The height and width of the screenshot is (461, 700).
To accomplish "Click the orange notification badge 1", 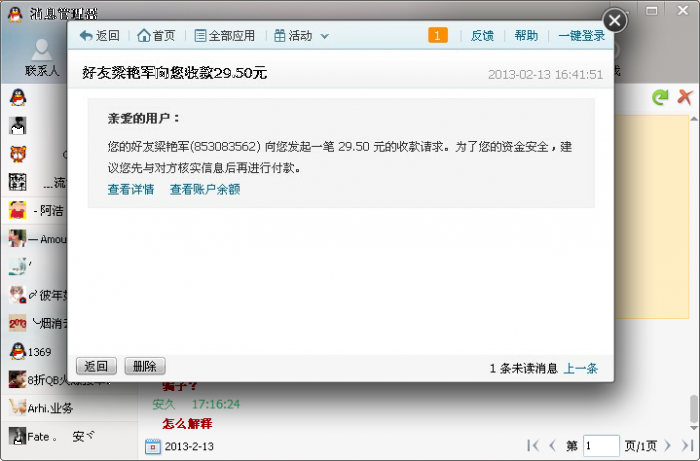I will point(438,35).
